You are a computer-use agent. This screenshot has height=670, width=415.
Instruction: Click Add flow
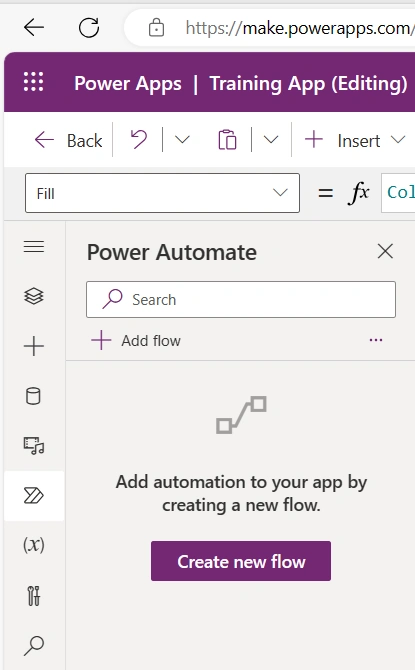tap(136, 341)
